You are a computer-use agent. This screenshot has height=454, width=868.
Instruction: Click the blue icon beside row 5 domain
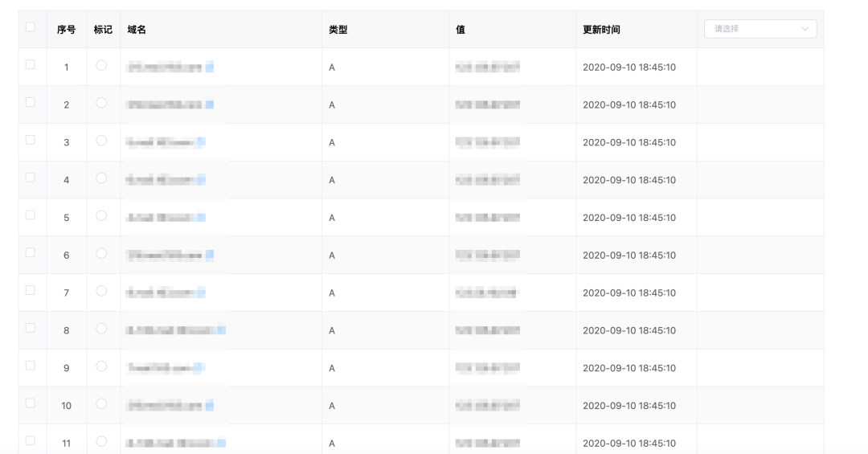coord(201,218)
